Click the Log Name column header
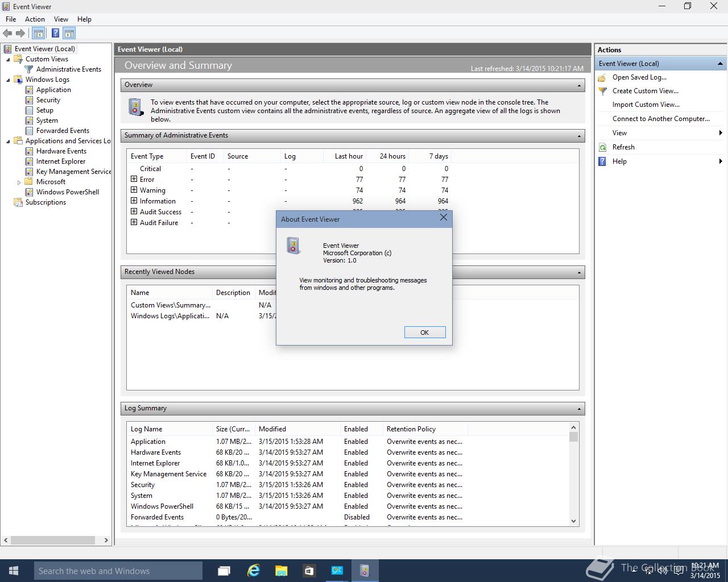 click(170, 429)
